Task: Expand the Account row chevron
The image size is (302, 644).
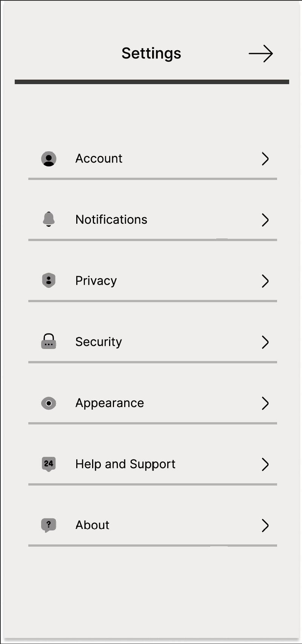Action: tap(265, 159)
